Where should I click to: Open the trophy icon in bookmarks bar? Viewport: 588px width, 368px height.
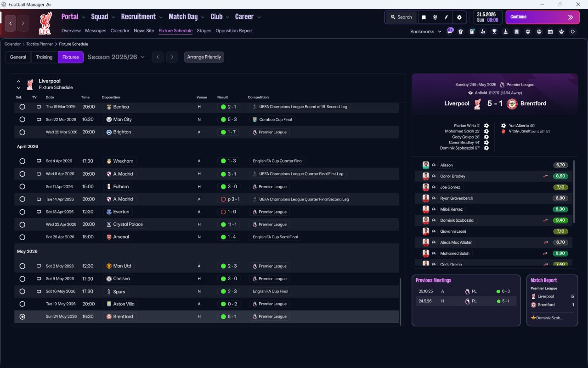click(494, 32)
